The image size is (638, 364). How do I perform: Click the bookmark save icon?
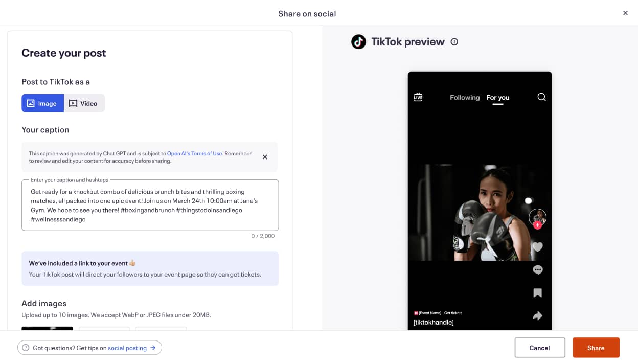[x=537, y=293]
